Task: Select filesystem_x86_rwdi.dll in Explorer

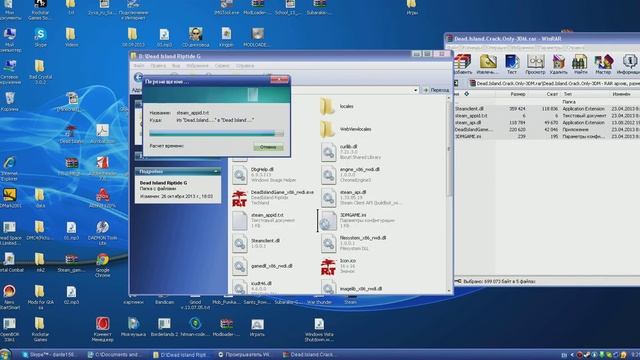Action: [x=354, y=243]
